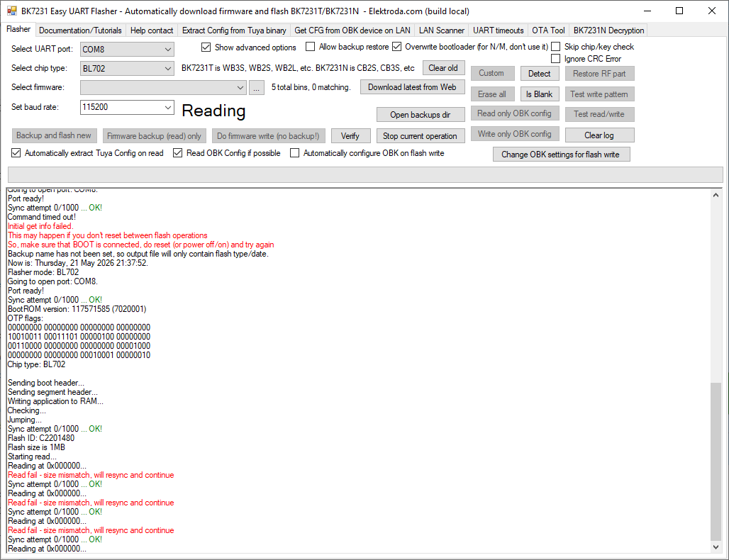This screenshot has height=560, width=729.
Task: Click Restore RF part button
Action: 599,74
